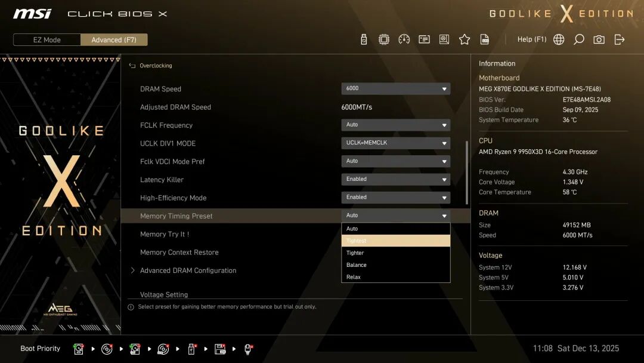Select the Memory Context Restore row
Screen dimensions: 644x363
(295, 252)
